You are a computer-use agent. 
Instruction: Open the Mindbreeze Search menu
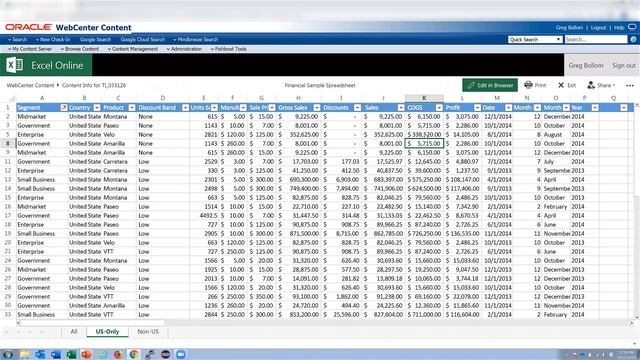[x=196, y=39]
